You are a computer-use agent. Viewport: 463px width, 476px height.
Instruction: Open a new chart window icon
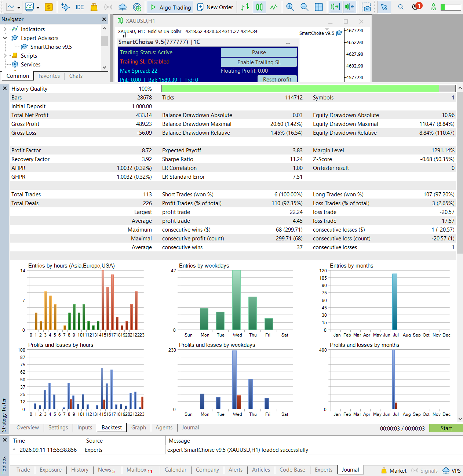coord(11,7)
